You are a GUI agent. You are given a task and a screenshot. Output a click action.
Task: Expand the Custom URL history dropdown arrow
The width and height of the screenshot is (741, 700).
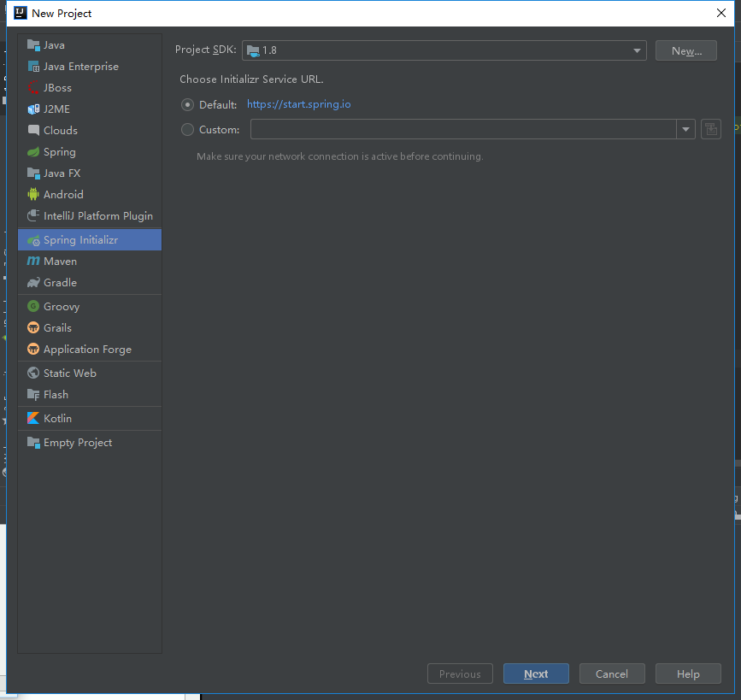685,130
